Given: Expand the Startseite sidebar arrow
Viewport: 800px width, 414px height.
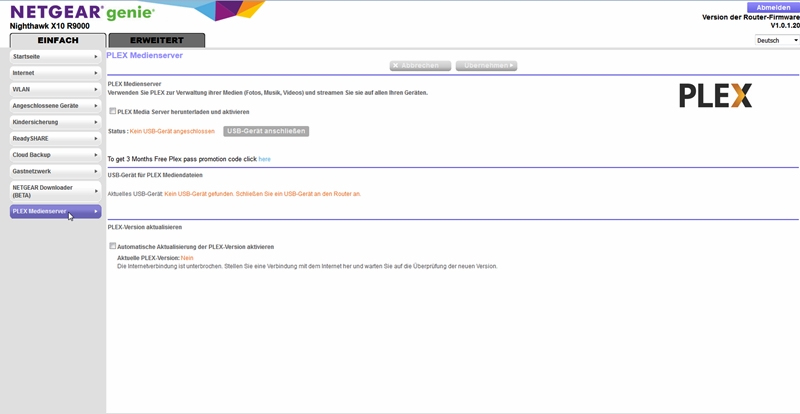Looking at the screenshot, I should click(96, 57).
